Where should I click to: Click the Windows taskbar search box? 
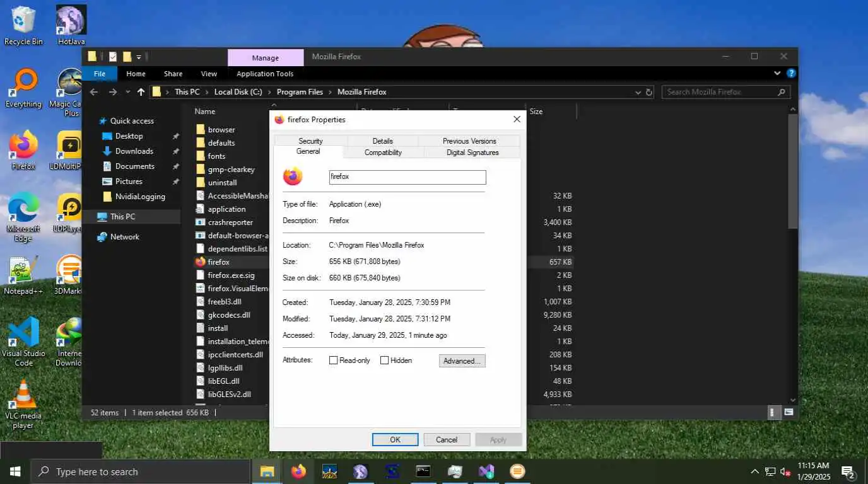tap(141, 471)
